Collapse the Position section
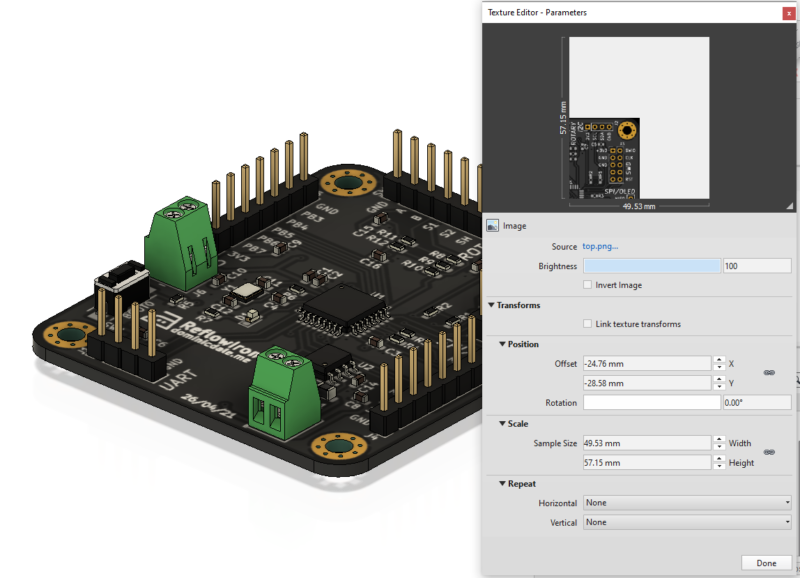Screen dimensions: 800x578 coord(503,344)
